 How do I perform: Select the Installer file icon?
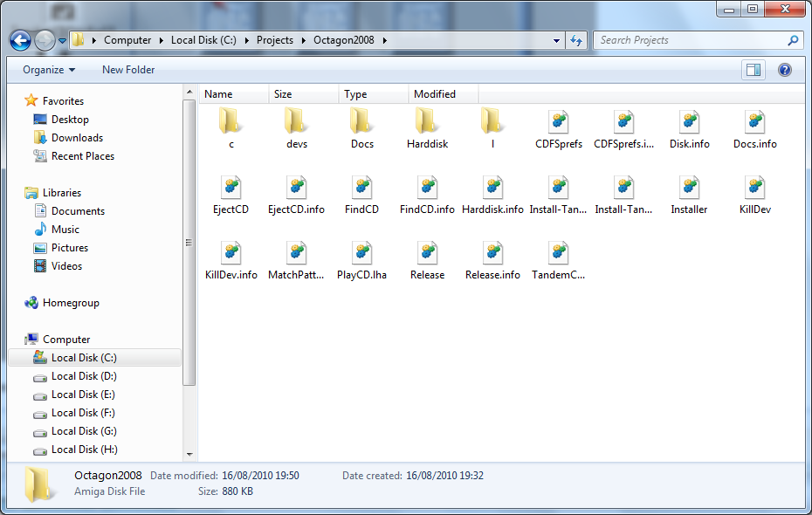689,188
